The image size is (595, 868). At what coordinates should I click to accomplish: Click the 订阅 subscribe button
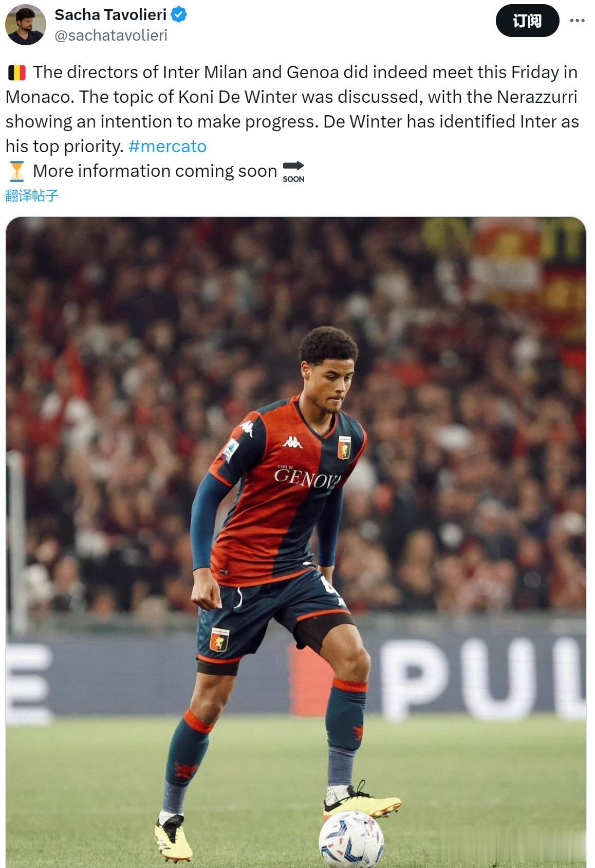pos(527,21)
